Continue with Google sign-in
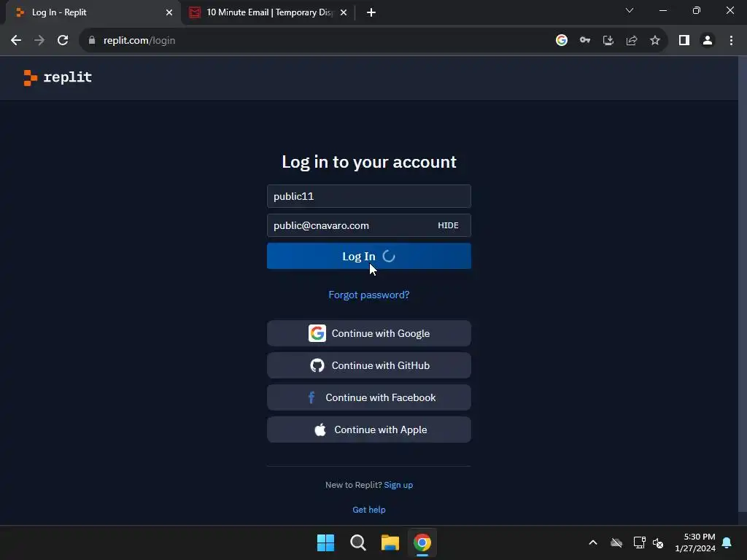The height and width of the screenshot is (560, 747). point(368,333)
